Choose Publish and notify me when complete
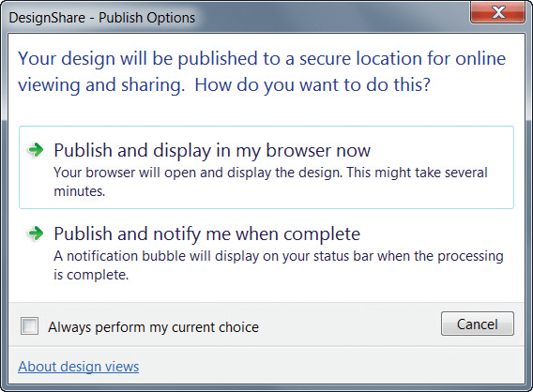533x392 pixels. coord(266,252)
